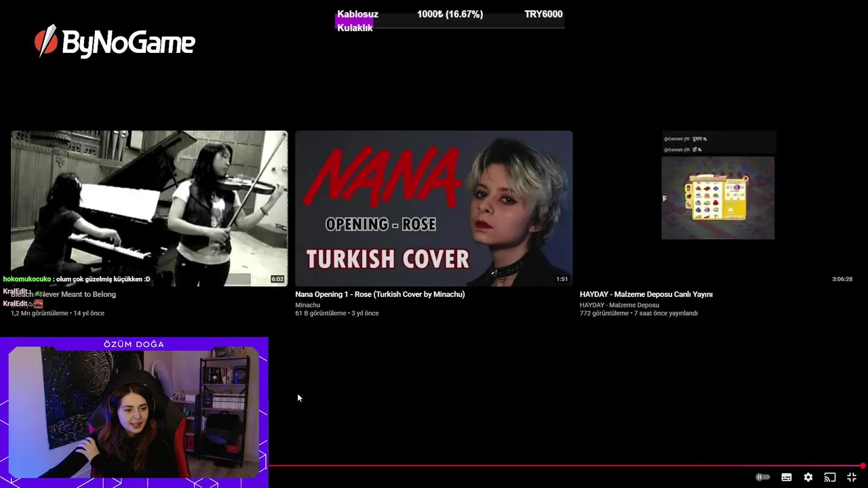868x488 pixels.
Task: Click the "ÖZÜM DOĞA" webcam overlay title
Action: tap(134, 344)
